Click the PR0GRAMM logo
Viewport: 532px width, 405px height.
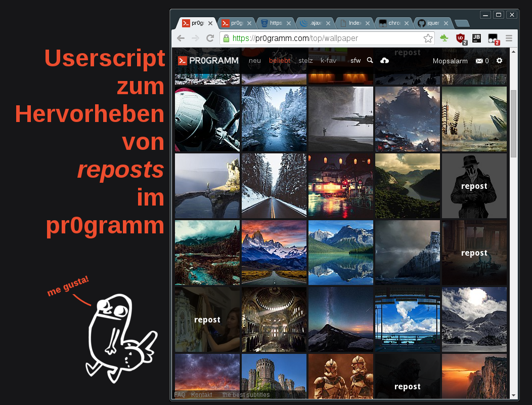tap(208, 60)
